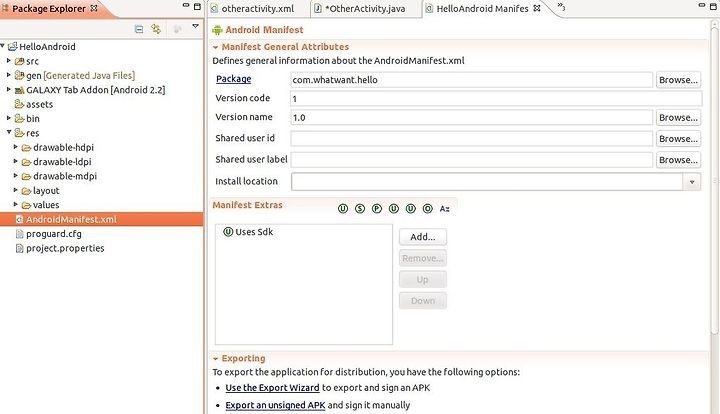Open the Use the Export Wizard link
Screen dimensions: 720x414
[272, 388]
